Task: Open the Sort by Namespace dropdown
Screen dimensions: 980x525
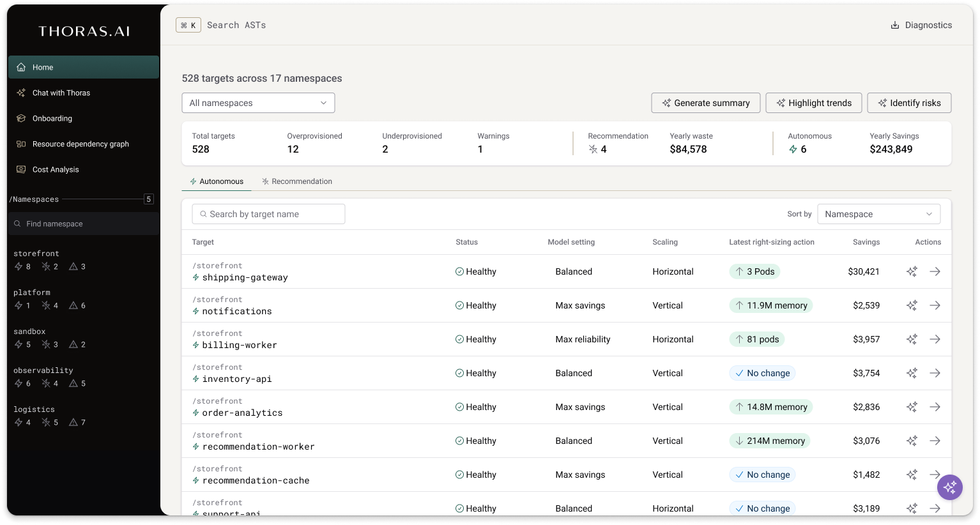Action: click(878, 214)
